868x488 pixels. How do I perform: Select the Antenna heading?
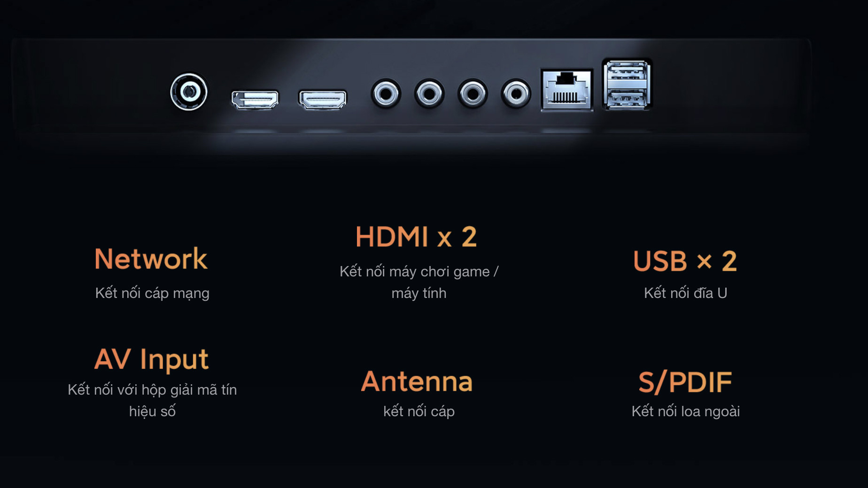[x=417, y=381]
